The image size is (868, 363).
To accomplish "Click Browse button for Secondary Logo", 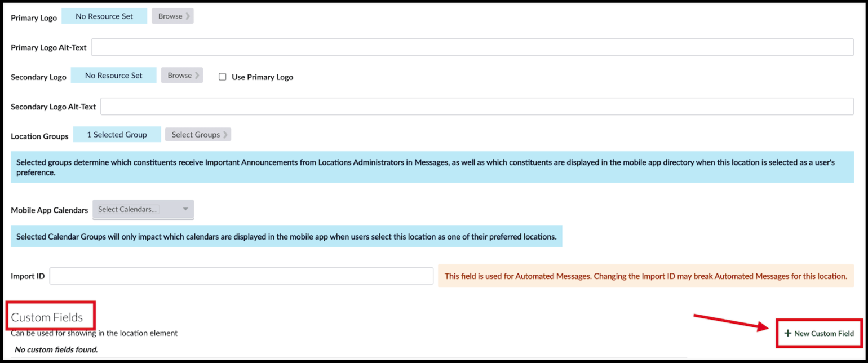I will pos(181,76).
